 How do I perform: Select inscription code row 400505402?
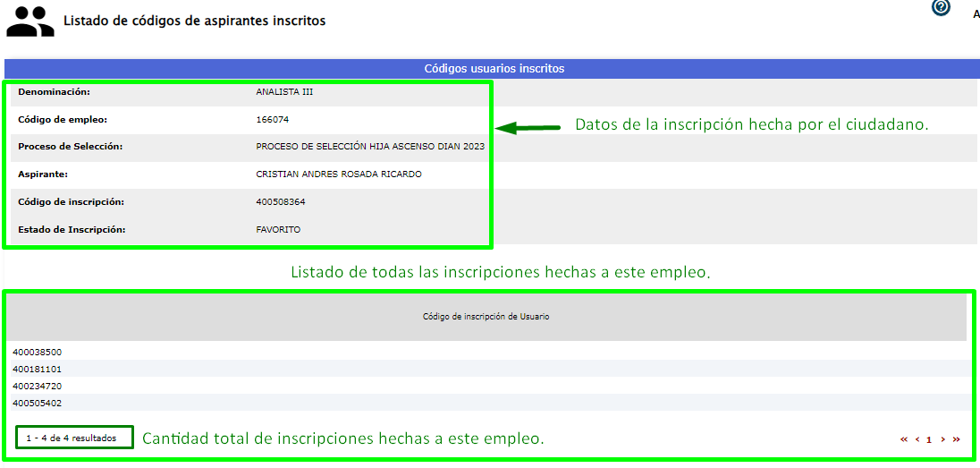(x=38, y=403)
